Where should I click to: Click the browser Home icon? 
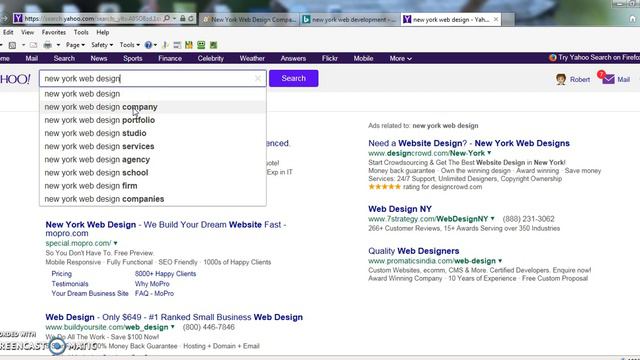click(x=632, y=19)
